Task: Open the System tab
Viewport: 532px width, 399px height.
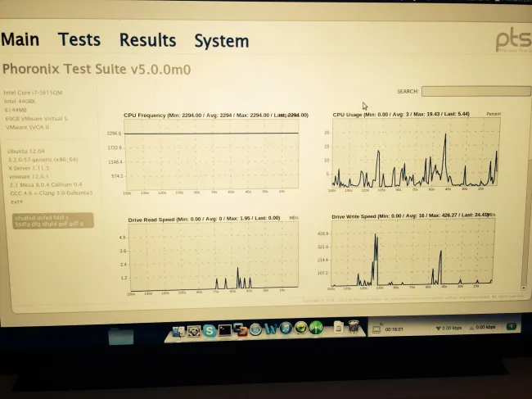Action: pos(222,41)
